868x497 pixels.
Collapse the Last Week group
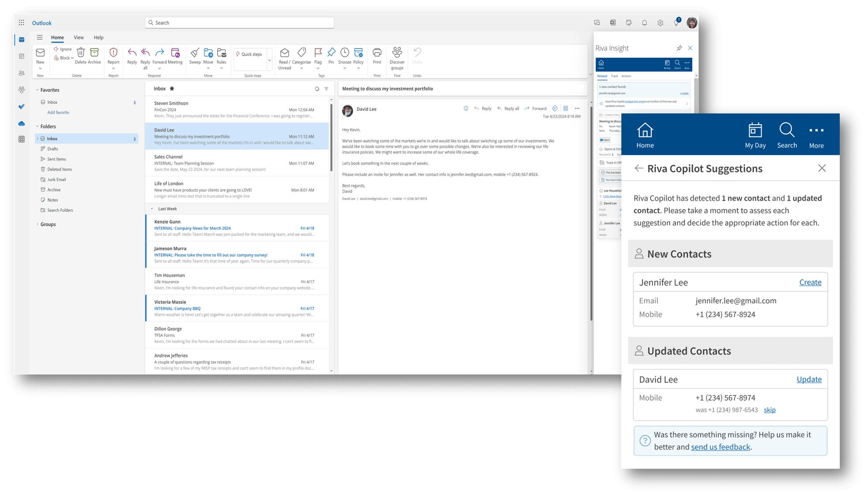pos(152,209)
